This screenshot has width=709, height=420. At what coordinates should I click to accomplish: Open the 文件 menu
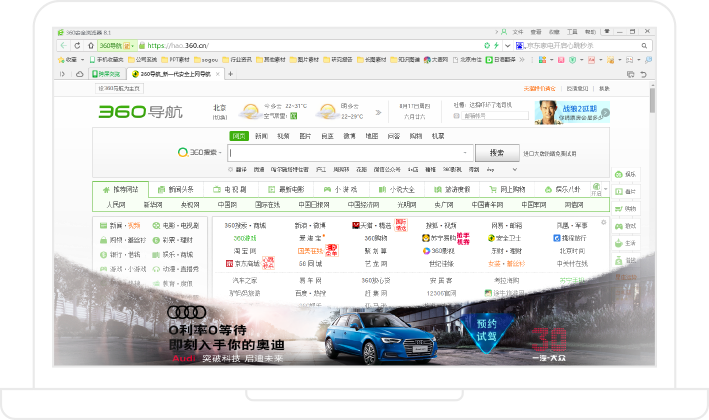[x=518, y=32]
